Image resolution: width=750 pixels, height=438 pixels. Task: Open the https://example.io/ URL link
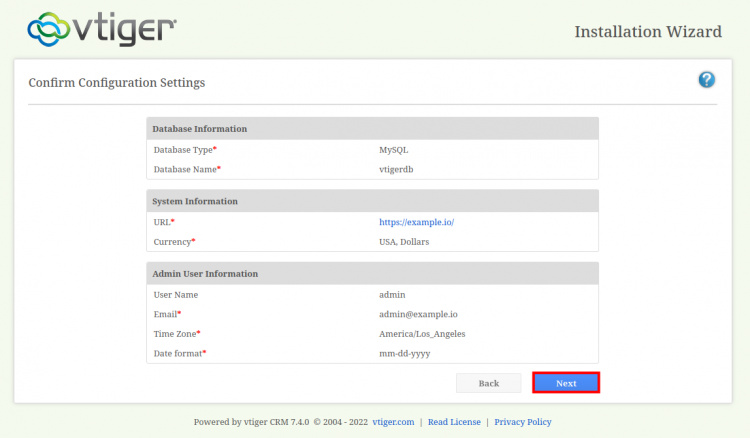[x=416, y=222]
